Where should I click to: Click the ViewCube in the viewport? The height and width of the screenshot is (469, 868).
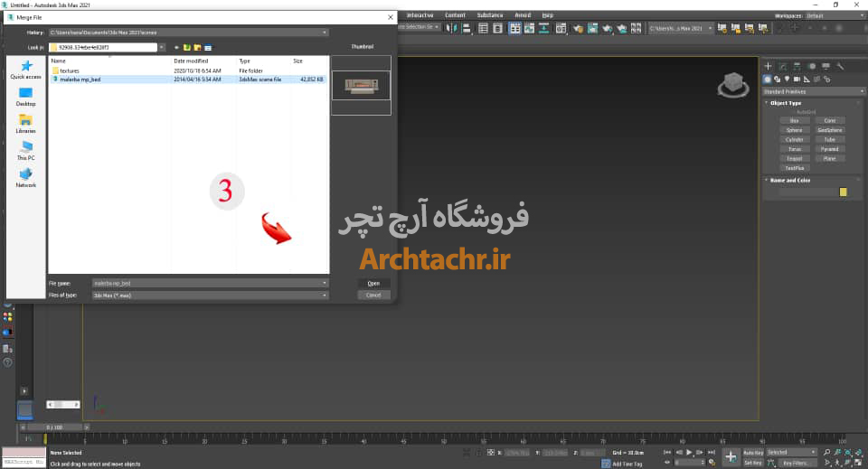click(x=733, y=85)
